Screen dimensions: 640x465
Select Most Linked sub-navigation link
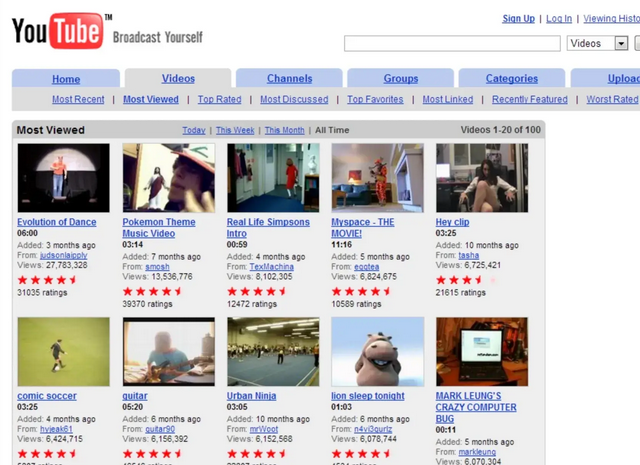448,99
